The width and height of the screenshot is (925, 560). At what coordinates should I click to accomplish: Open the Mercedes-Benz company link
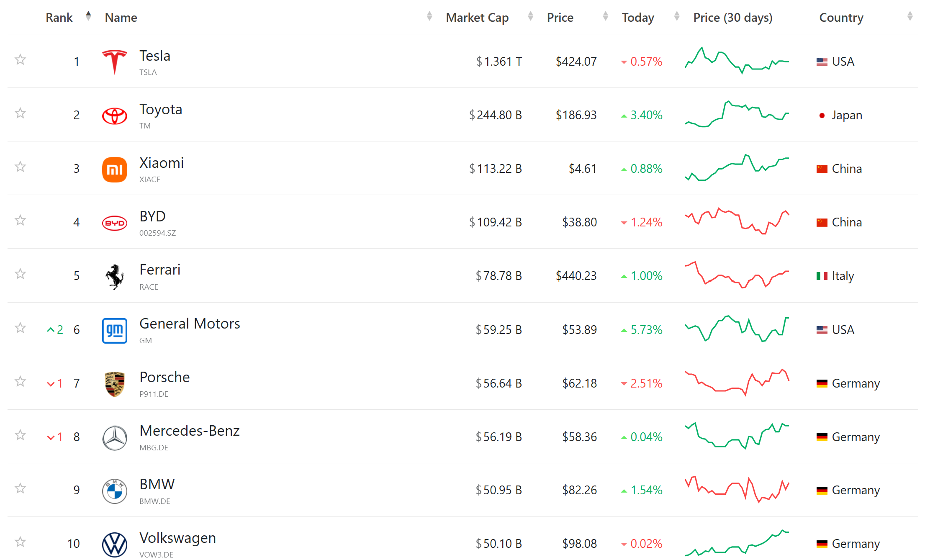(x=189, y=431)
